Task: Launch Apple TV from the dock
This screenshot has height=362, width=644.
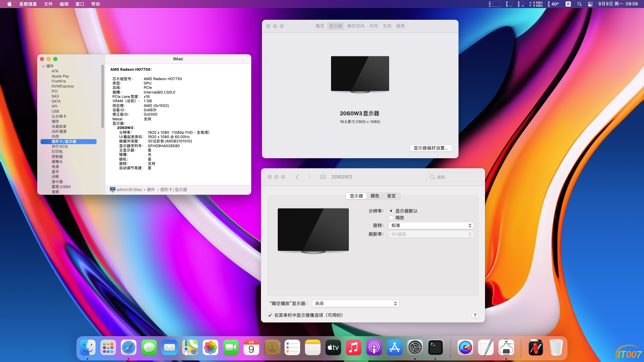Action: tap(333, 348)
